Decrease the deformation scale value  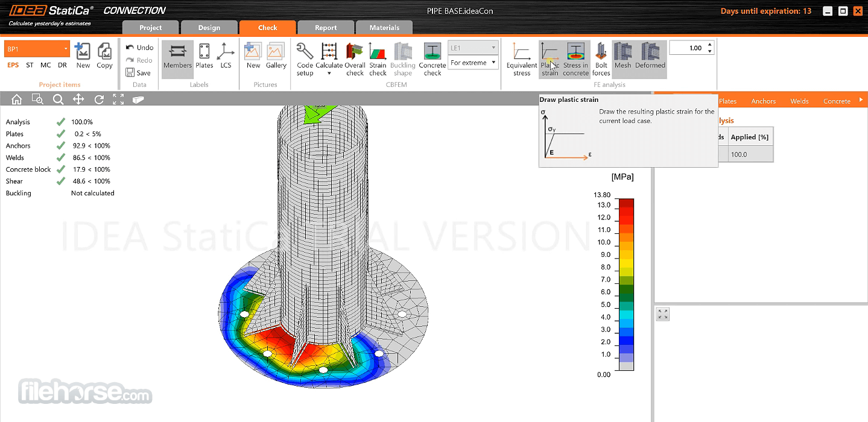pos(710,51)
